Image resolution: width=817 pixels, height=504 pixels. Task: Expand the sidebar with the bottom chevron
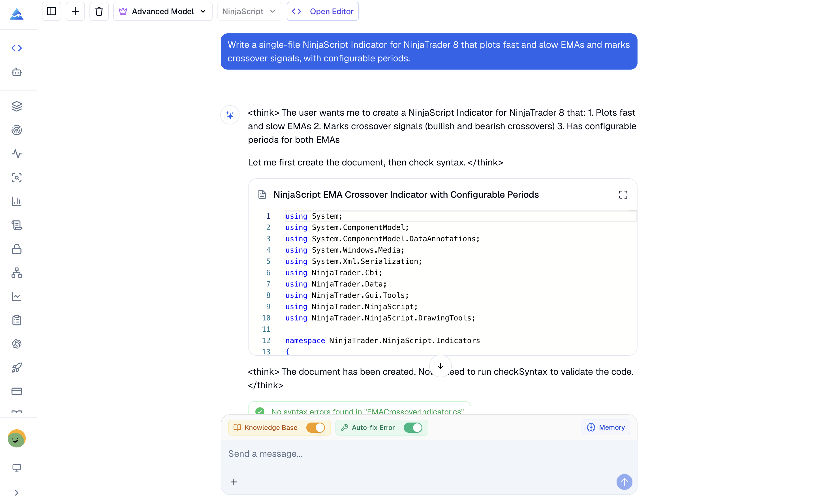[17, 493]
